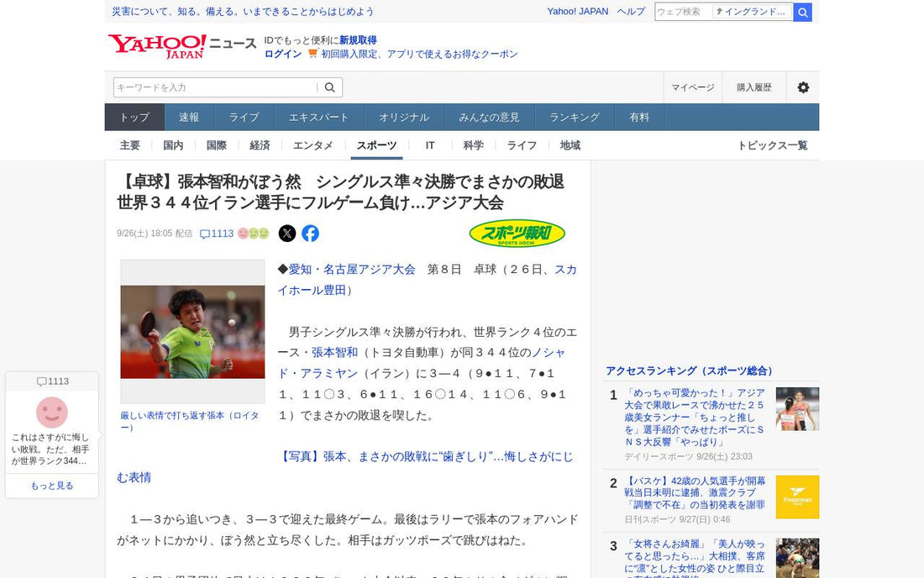Click the マイページ button

(x=693, y=87)
